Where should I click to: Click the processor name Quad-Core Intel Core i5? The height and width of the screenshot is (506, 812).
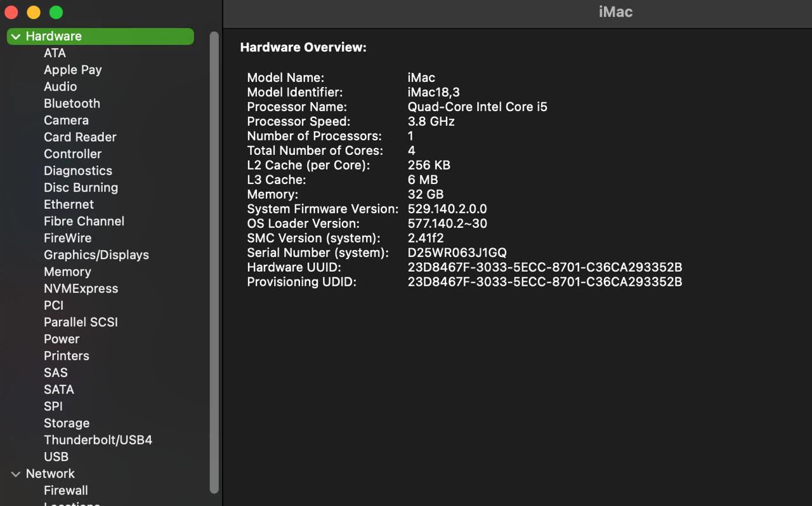[x=478, y=107]
